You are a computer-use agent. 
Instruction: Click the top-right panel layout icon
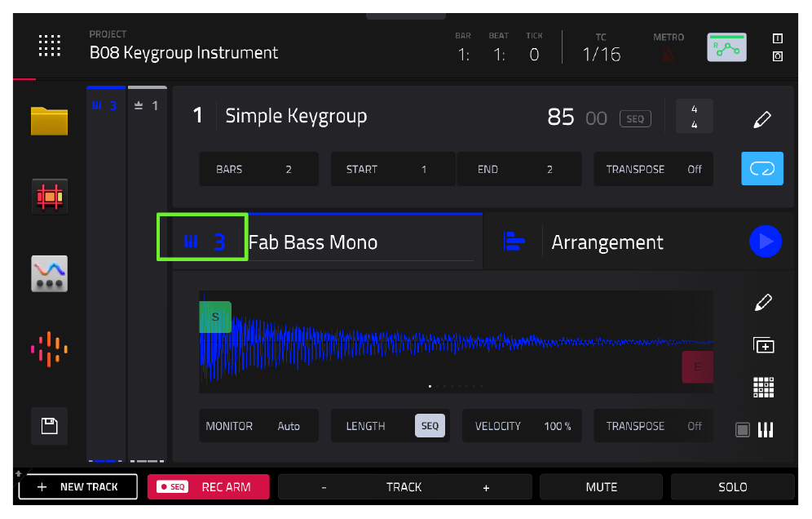click(x=777, y=38)
